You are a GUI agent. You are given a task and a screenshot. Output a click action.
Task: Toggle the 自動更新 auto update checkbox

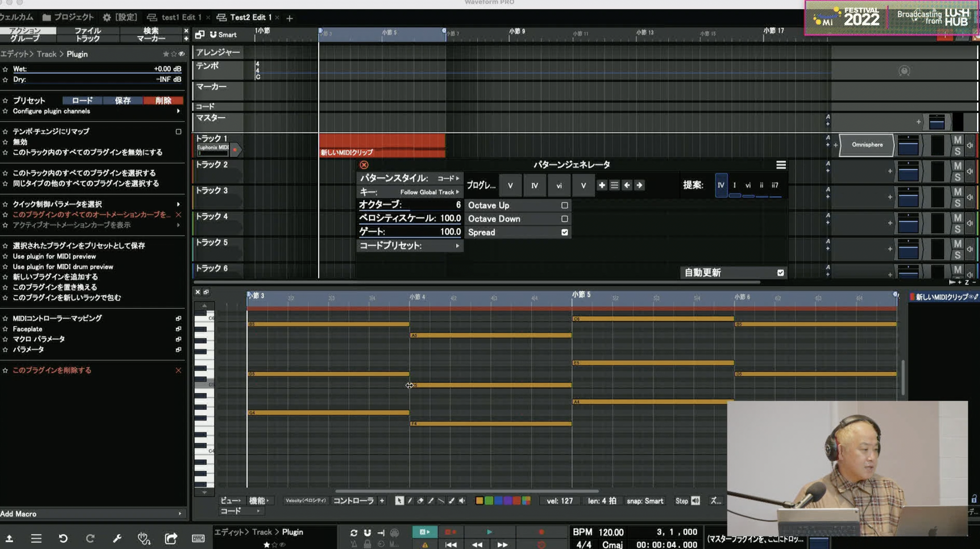click(780, 272)
